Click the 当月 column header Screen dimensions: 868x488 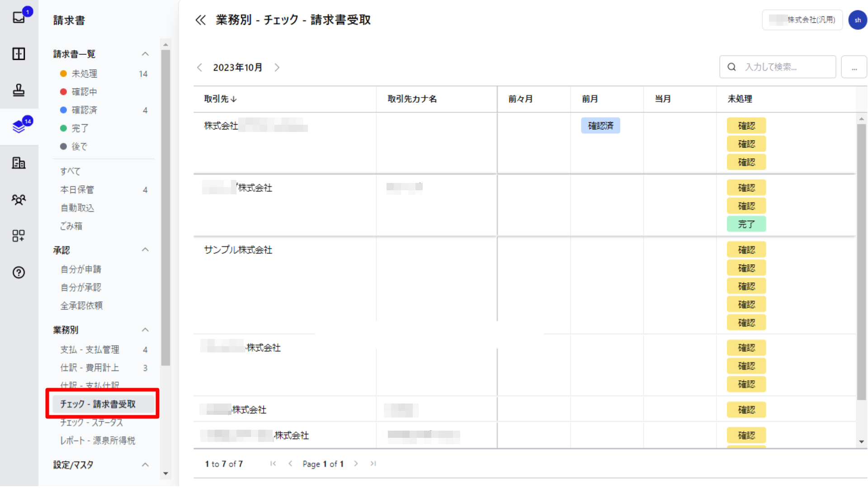point(663,99)
